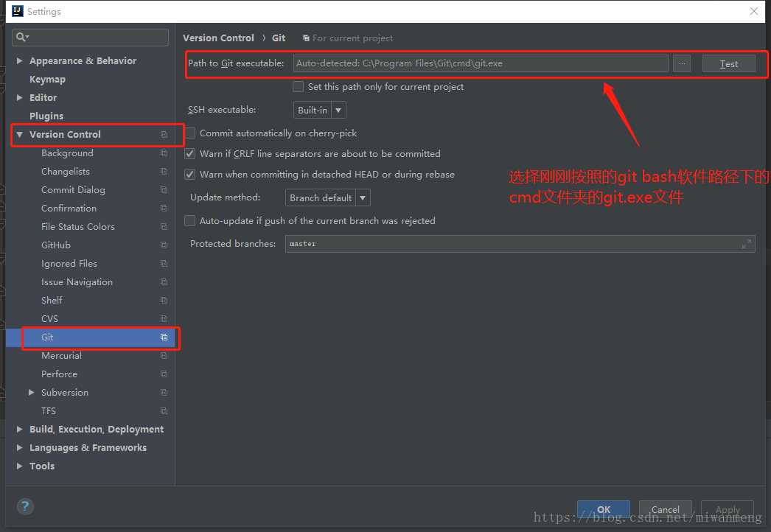Image resolution: width=771 pixels, height=532 pixels.
Task: Open the Keymap settings page
Action: pyautogui.click(x=47, y=79)
